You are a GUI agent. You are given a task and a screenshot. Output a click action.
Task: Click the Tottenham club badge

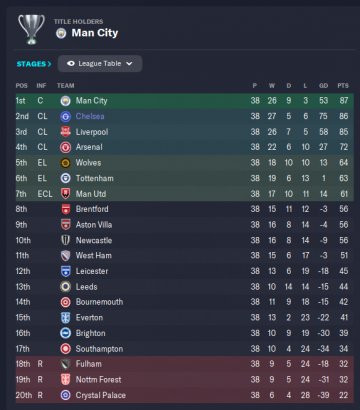65,178
